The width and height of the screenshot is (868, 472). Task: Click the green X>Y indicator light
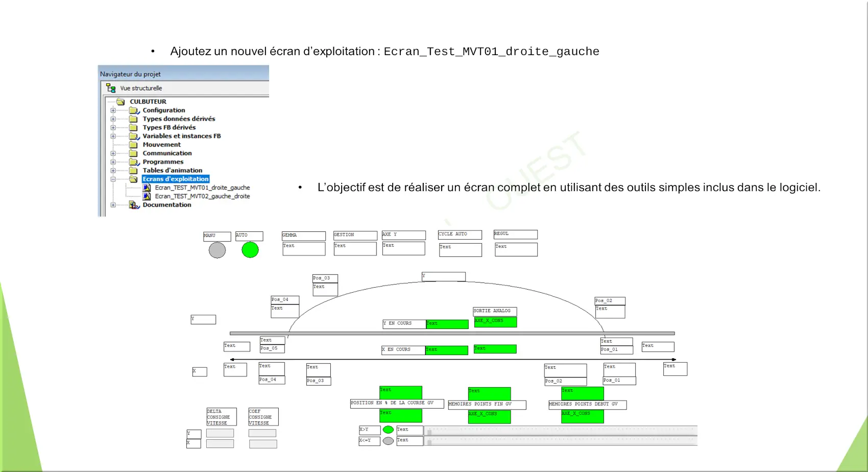pos(388,430)
